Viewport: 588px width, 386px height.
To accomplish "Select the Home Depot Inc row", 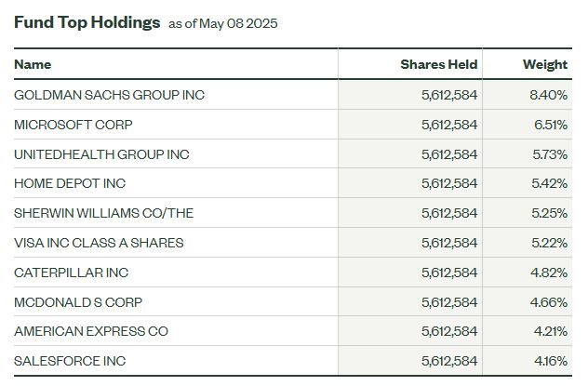I will (x=293, y=183).
